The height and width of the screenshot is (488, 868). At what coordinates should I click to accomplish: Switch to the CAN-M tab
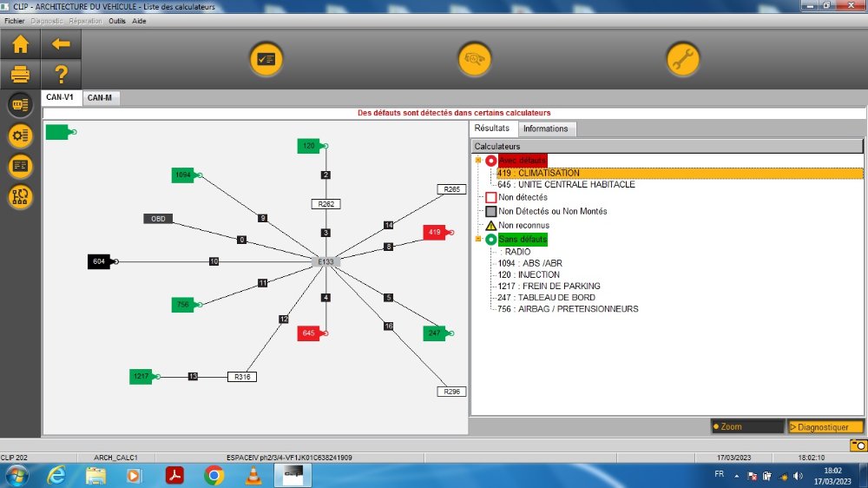click(100, 98)
